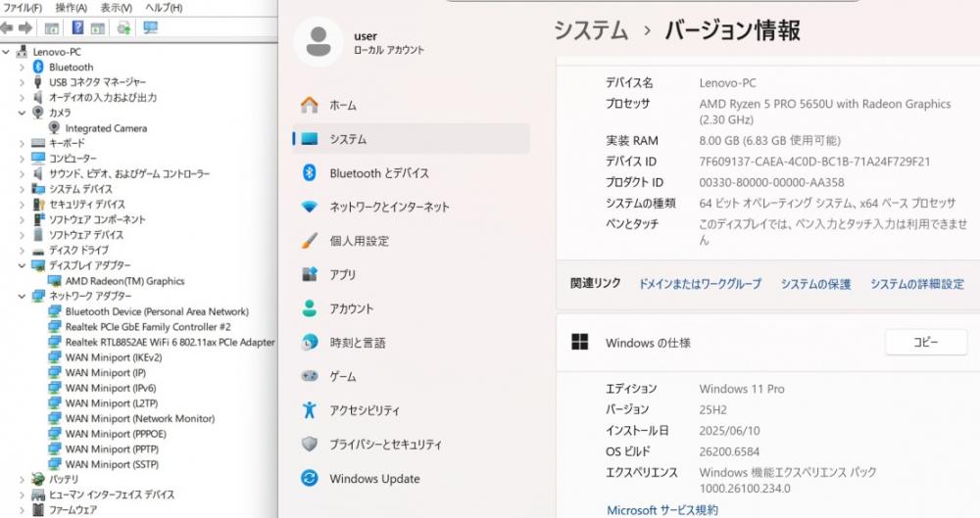Expand the Bluetooth device category

tap(22, 67)
